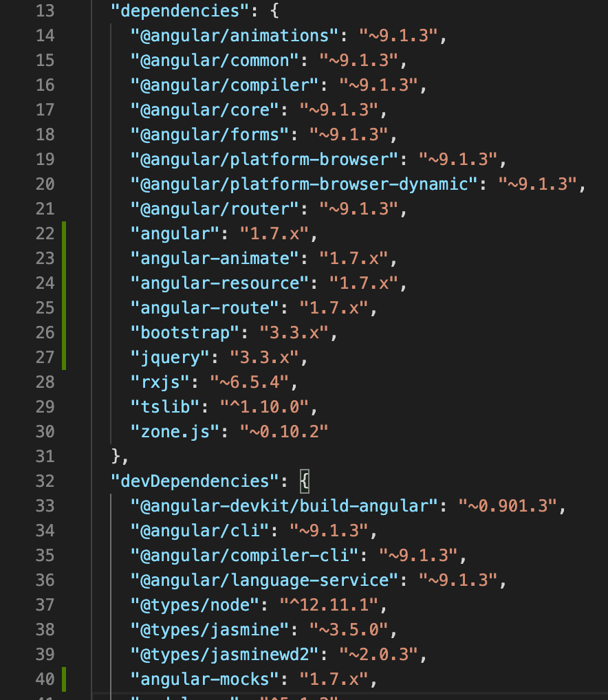Click the git gutter marker beside "angular-mocks" line 40
The height and width of the screenshot is (700, 608).
pyautogui.click(x=65, y=679)
